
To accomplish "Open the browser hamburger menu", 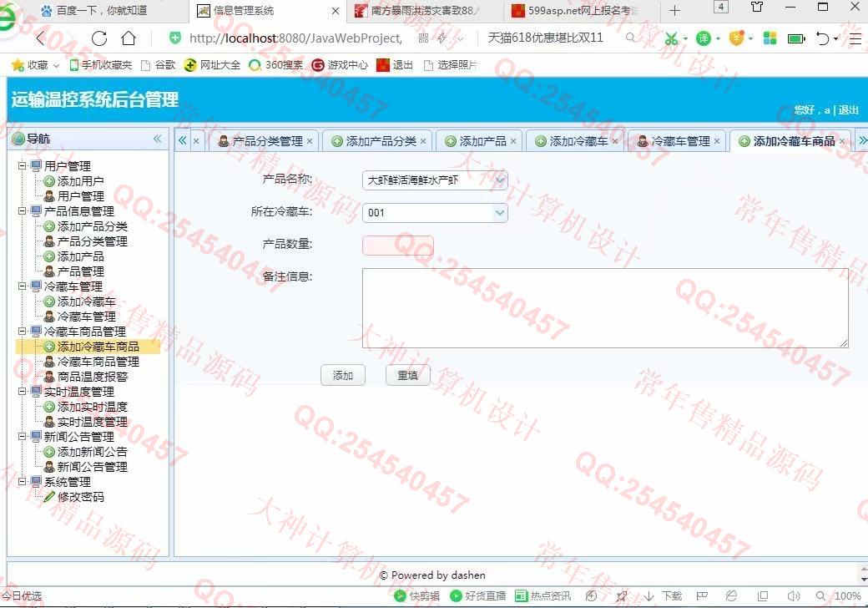I will (x=855, y=38).
